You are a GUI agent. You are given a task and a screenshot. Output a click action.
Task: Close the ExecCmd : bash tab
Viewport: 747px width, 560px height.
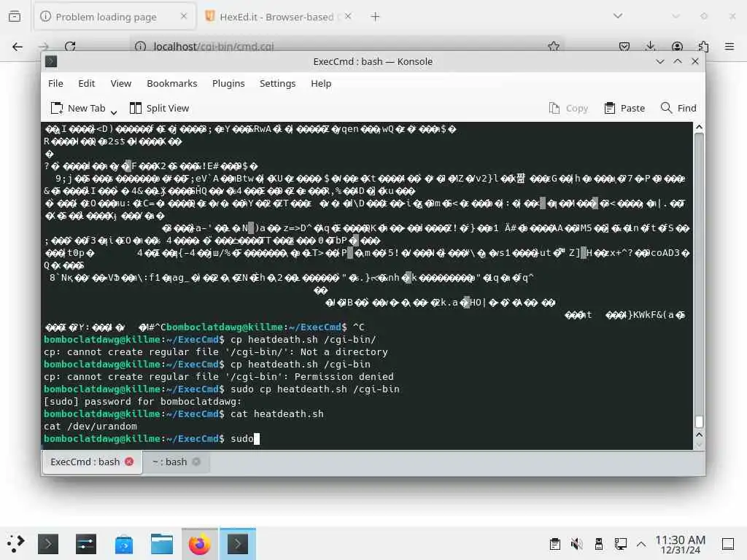[129, 462]
